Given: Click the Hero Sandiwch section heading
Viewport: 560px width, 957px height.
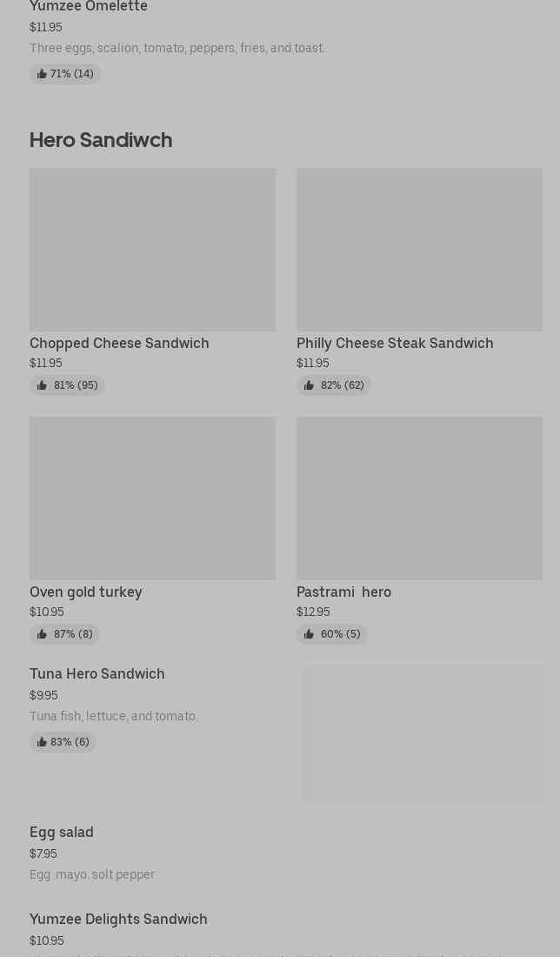Looking at the screenshot, I should (101, 139).
